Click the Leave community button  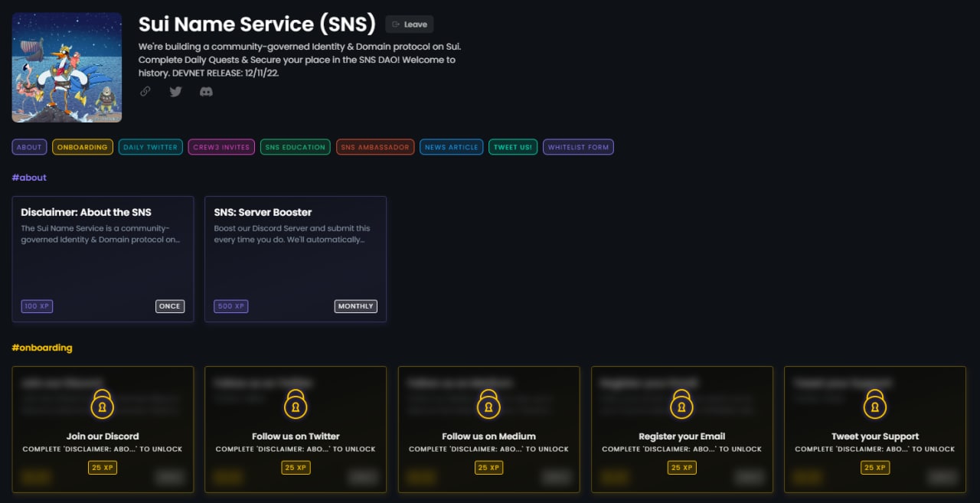410,24
